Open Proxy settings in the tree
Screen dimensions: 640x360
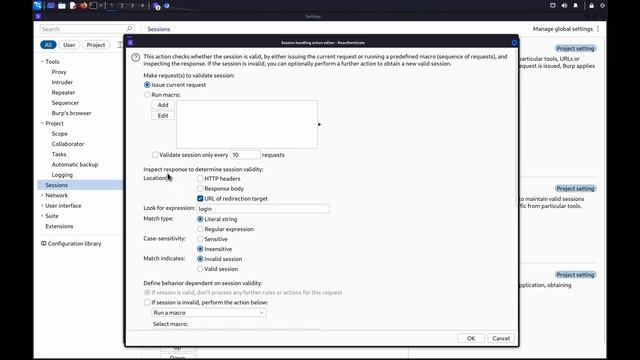[59, 72]
